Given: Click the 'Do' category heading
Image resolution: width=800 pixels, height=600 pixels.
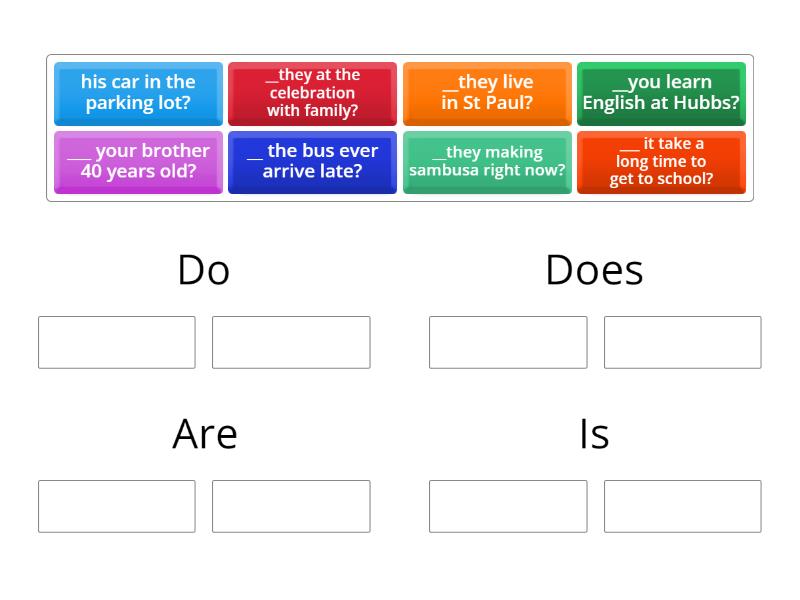Looking at the screenshot, I should [x=204, y=268].
